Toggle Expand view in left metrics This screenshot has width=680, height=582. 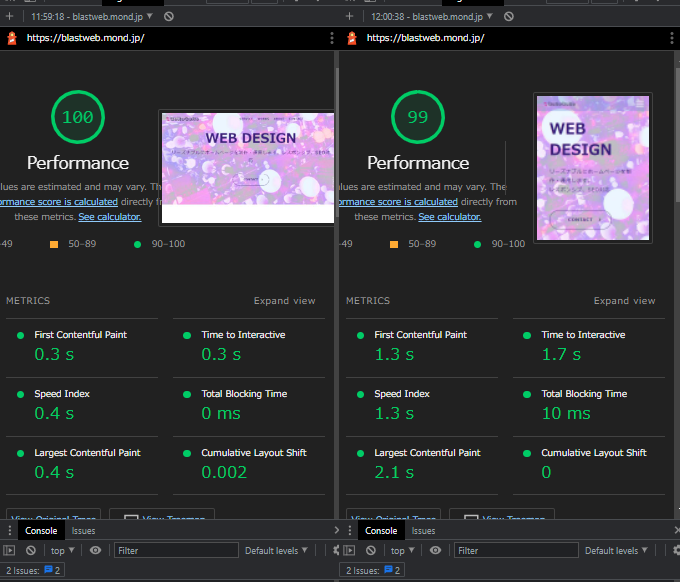click(x=284, y=301)
